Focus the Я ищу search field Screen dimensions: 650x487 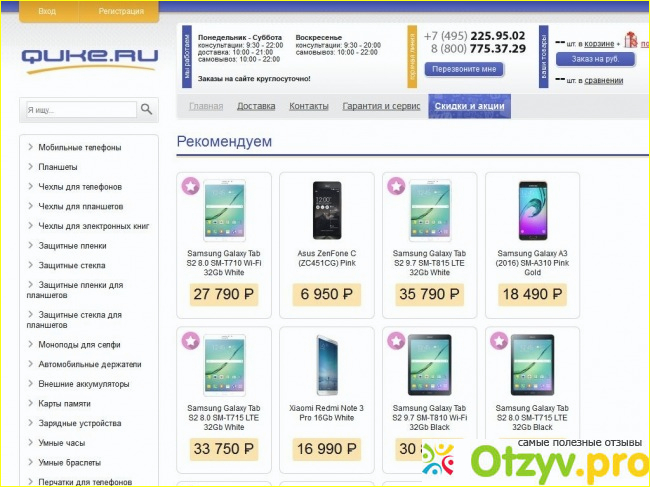(81, 110)
